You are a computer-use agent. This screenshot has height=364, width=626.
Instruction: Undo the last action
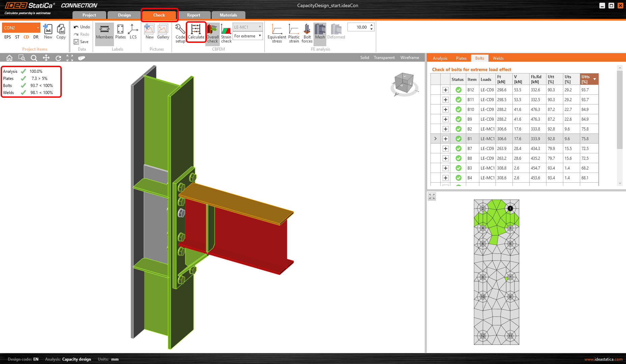coord(82,27)
